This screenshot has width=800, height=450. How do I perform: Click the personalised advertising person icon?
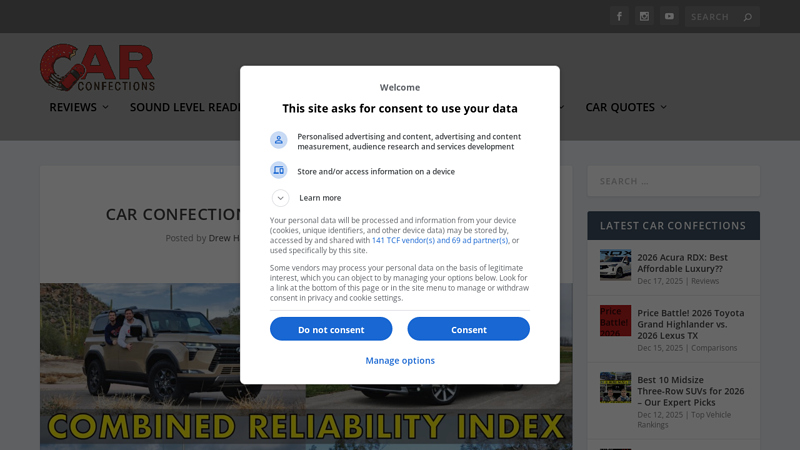click(x=279, y=140)
